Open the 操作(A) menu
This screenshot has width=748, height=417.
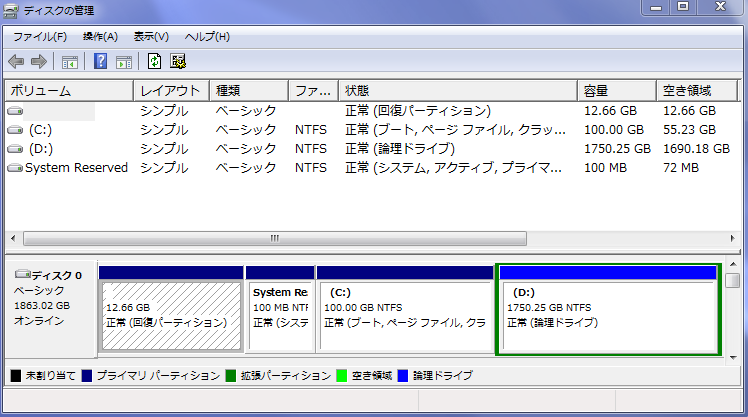click(100, 36)
